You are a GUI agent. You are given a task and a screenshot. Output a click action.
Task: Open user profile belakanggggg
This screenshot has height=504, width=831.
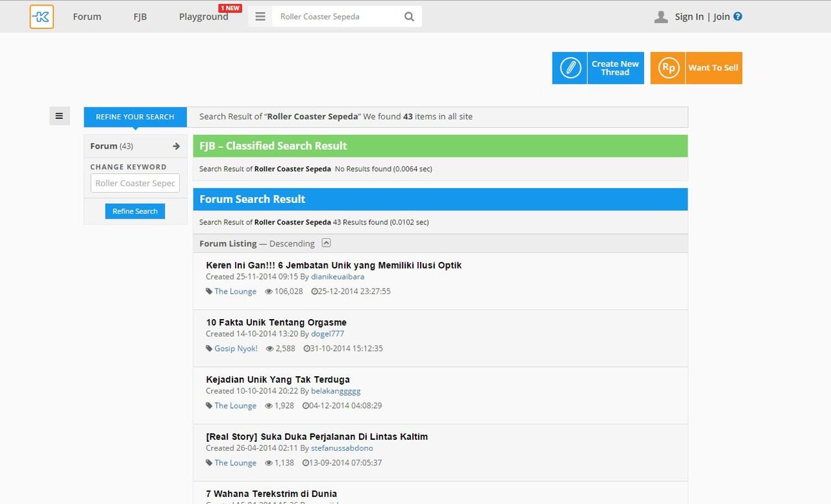[336, 391]
